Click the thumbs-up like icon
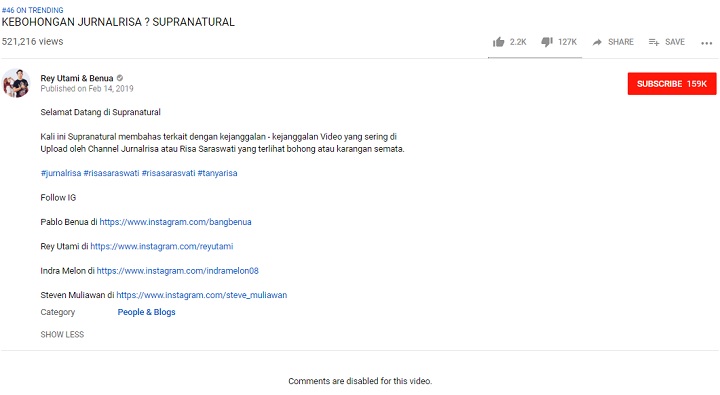This screenshot has width=720, height=395. (x=499, y=42)
